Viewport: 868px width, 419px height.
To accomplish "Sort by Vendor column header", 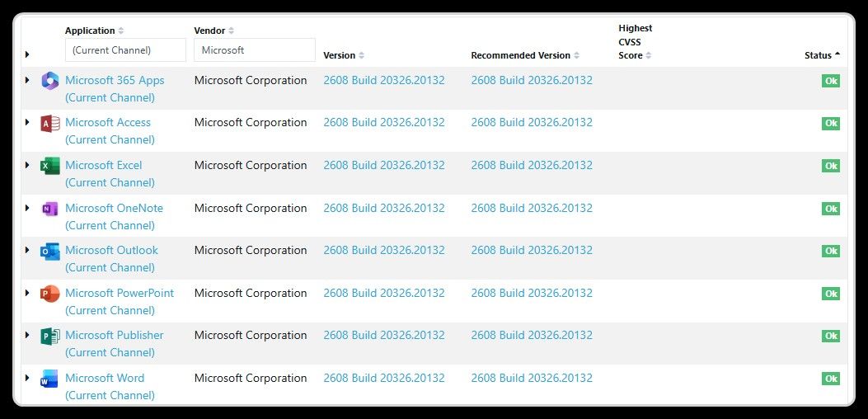I will click(213, 31).
